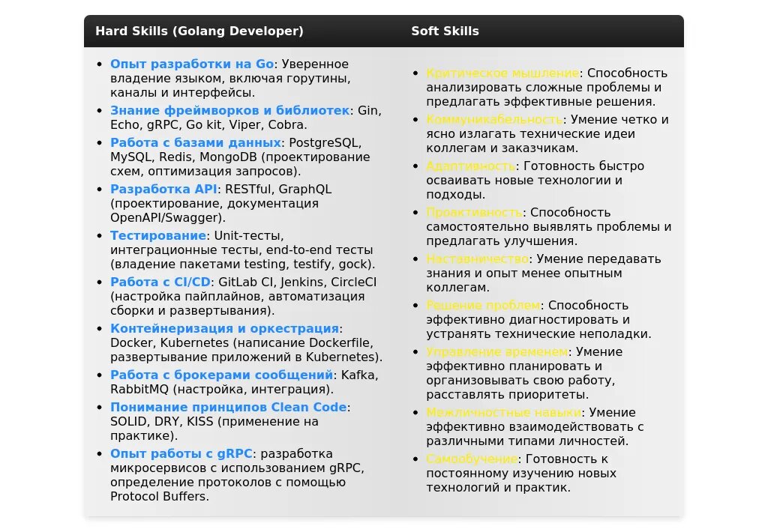Click the 'OpenAPI/Swagger).' text line
This screenshot has width=768, height=532.
click(x=167, y=218)
